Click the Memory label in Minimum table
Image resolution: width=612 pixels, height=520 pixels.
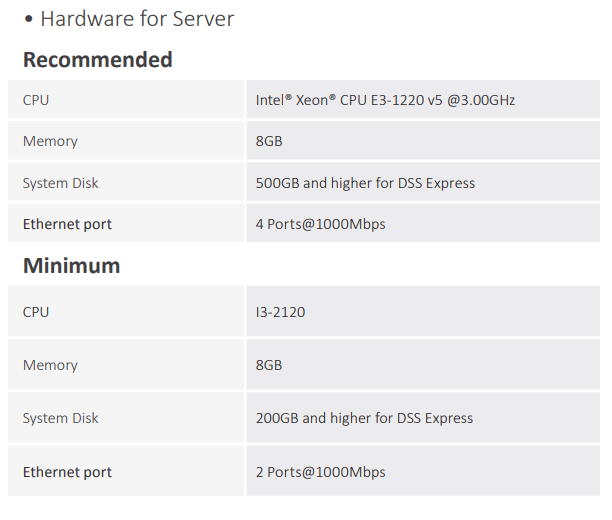50,365
